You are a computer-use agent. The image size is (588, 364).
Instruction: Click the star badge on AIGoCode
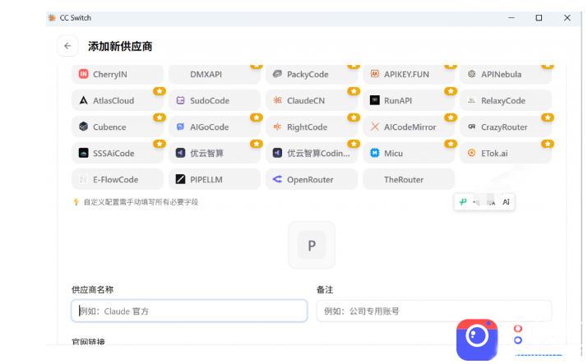(x=257, y=117)
